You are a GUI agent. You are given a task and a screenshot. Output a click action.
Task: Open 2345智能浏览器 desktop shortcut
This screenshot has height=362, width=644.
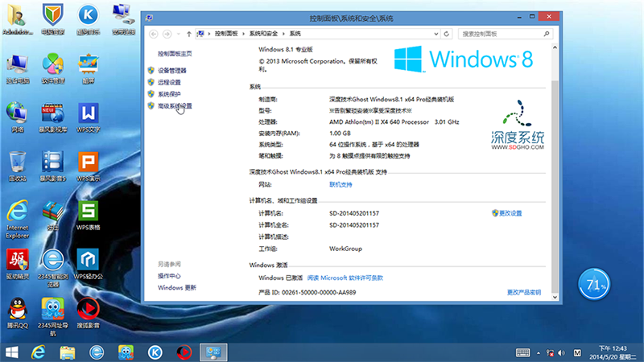tap(53, 268)
